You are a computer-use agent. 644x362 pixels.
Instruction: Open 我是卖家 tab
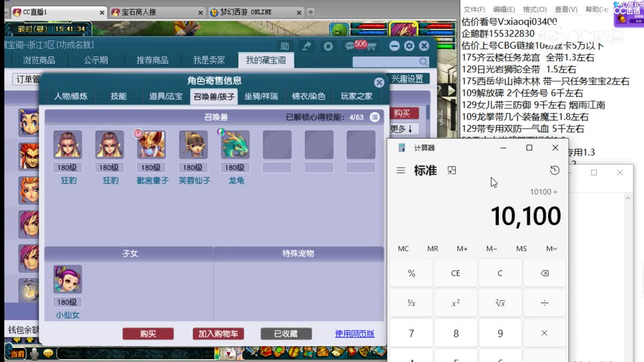[209, 60]
